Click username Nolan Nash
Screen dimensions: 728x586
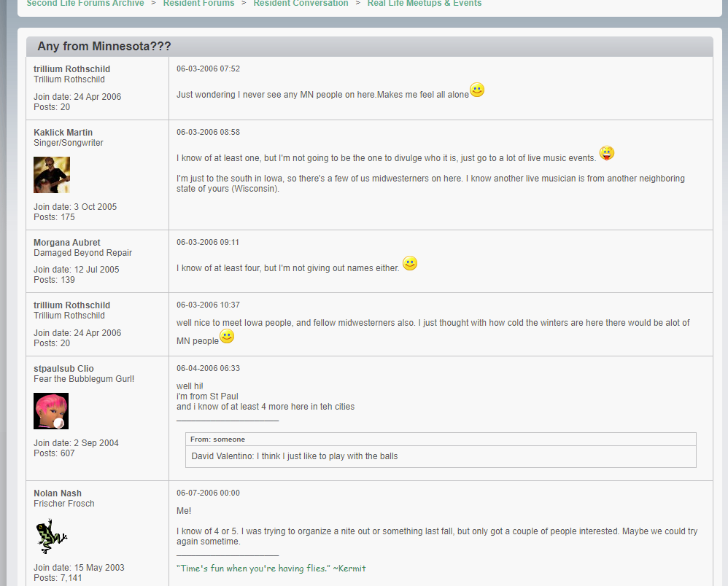(x=58, y=493)
